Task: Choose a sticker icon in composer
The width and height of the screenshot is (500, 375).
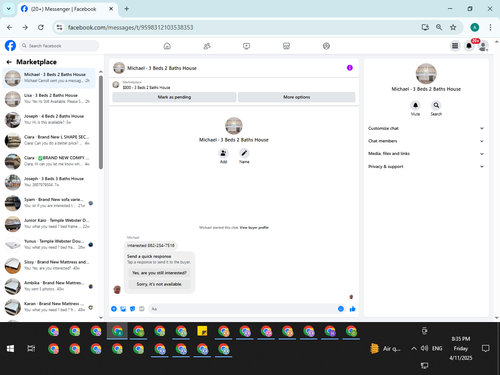Action: coord(133,309)
